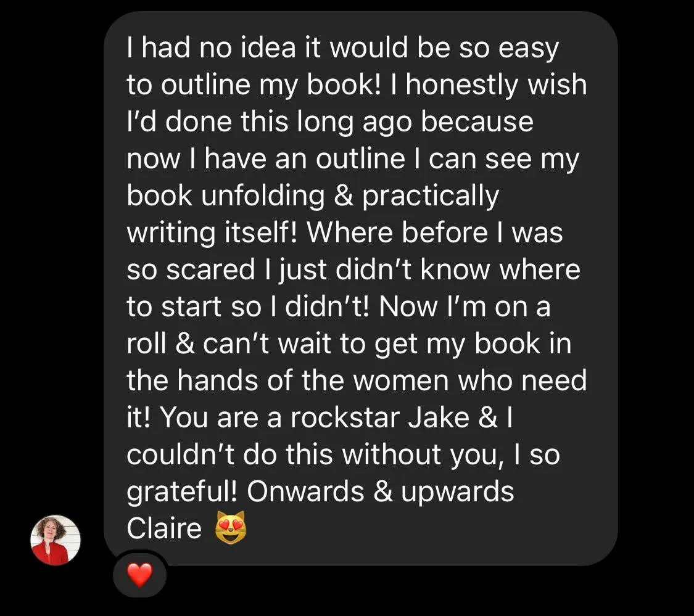Click the words "couldn't do this without you"

click(315, 454)
